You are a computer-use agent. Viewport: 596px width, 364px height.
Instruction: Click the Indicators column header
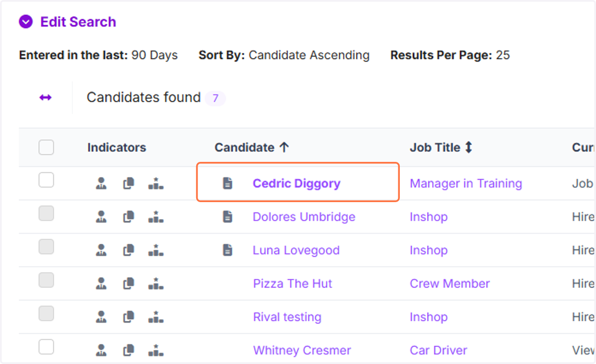tap(117, 147)
